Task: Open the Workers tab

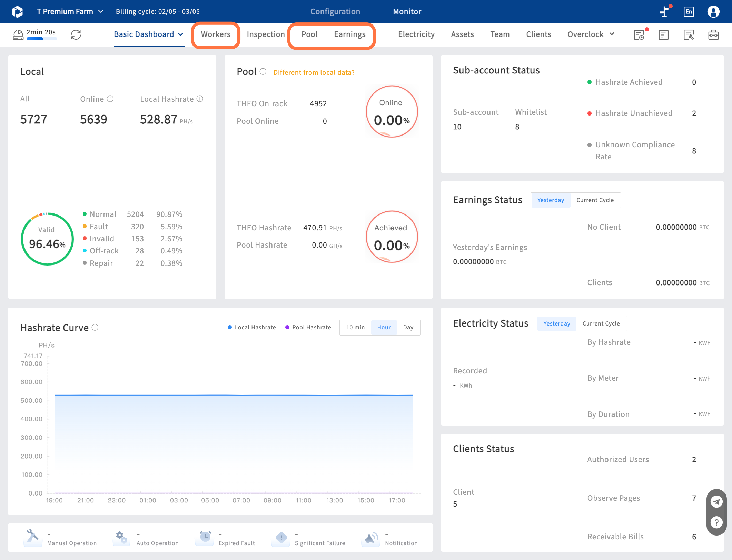Action: point(216,34)
